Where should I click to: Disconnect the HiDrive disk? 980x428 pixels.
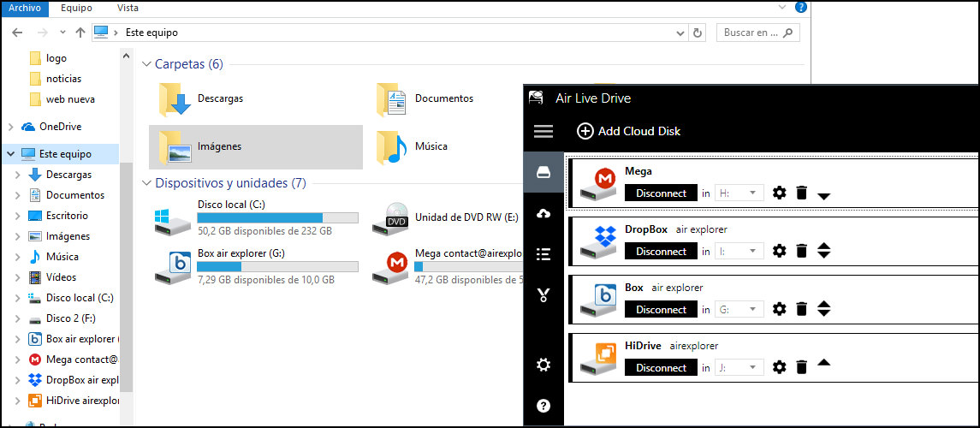[662, 367]
